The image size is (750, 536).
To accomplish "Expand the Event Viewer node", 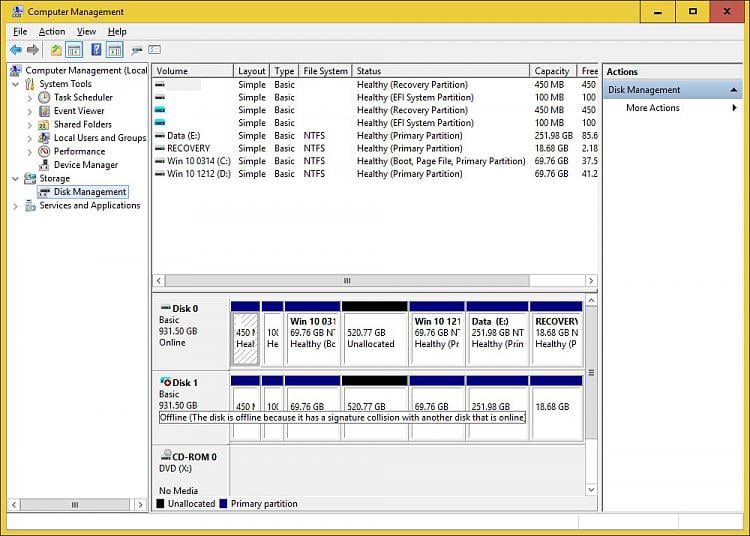I will pyautogui.click(x=30, y=111).
